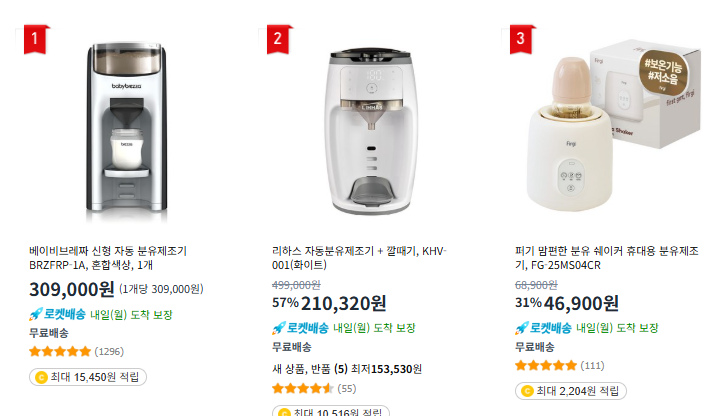The height and width of the screenshot is (416, 709).
Task: Click the Rocket delivery logo under 309,000원
Action: pyautogui.click(x=57, y=314)
